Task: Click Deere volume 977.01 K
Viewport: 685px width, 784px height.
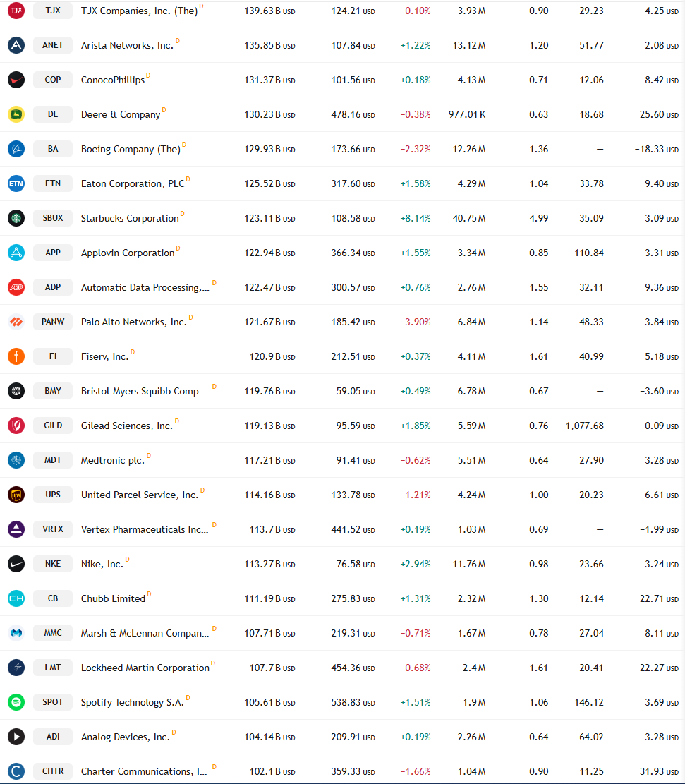Action: [x=467, y=114]
